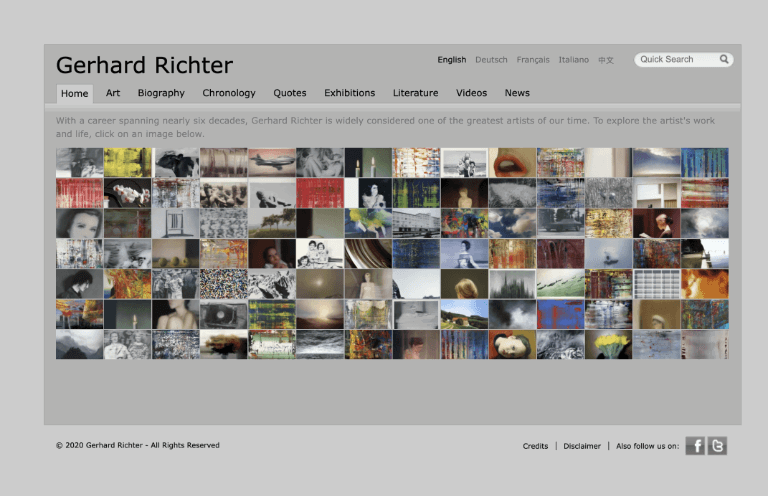Switch to the Chinese language option
The height and width of the screenshot is (496, 768).
click(606, 60)
